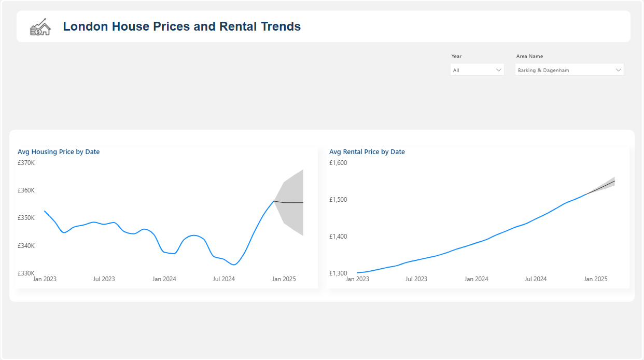Select the dashboard title London House Prices text
Image resolution: width=644 pixels, height=360 pixels.
[181, 26]
